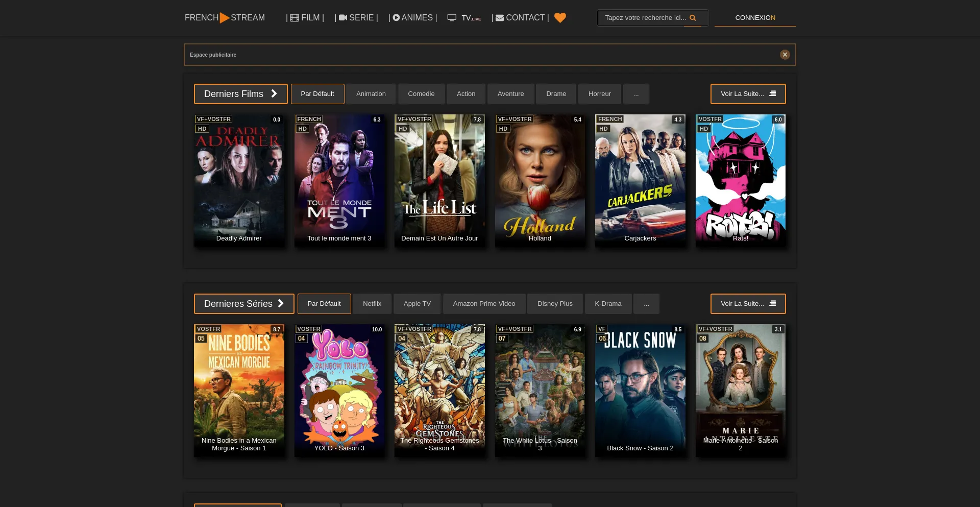The height and width of the screenshot is (507, 980).
Task: Select Par Défault series tab
Action: [x=324, y=304]
